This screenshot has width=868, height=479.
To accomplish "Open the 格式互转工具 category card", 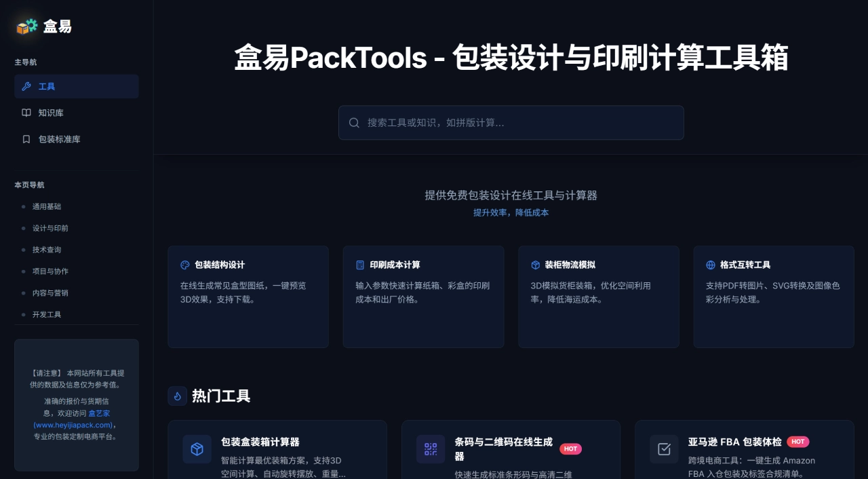I will (x=774, y=297).
